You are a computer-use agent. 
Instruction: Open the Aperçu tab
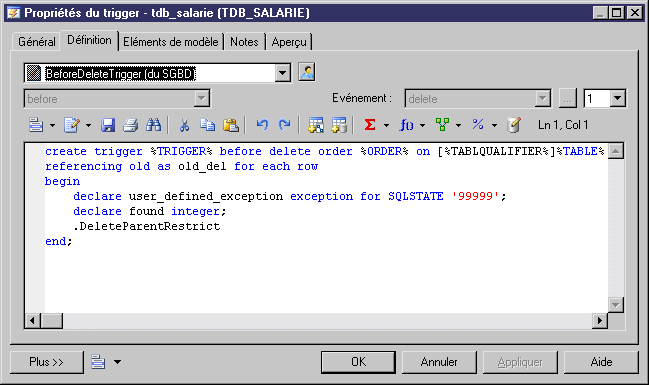[x=289, y=42]
